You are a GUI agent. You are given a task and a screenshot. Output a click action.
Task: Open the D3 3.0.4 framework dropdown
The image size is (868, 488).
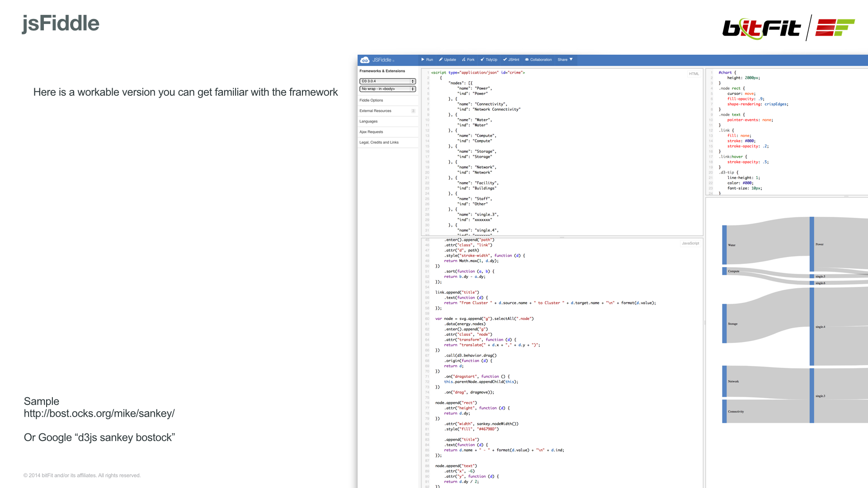tap(387, 81)
